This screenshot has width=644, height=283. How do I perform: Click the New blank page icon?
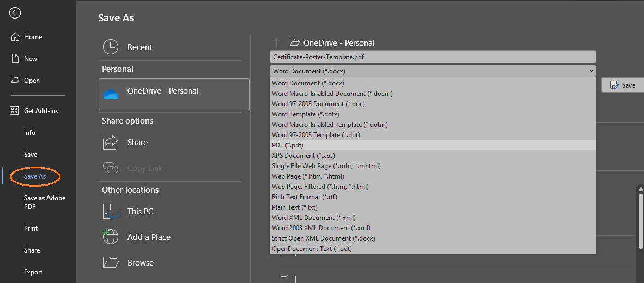[x=15, y=59]
